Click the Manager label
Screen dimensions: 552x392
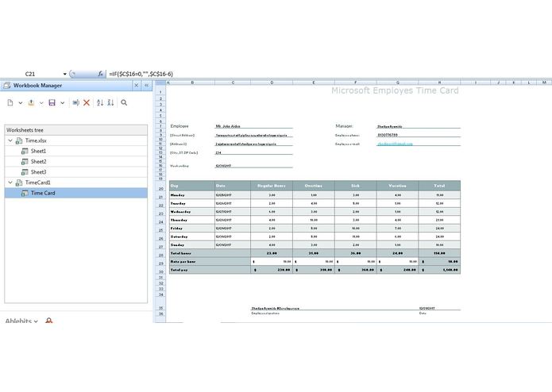pos(344,126)
